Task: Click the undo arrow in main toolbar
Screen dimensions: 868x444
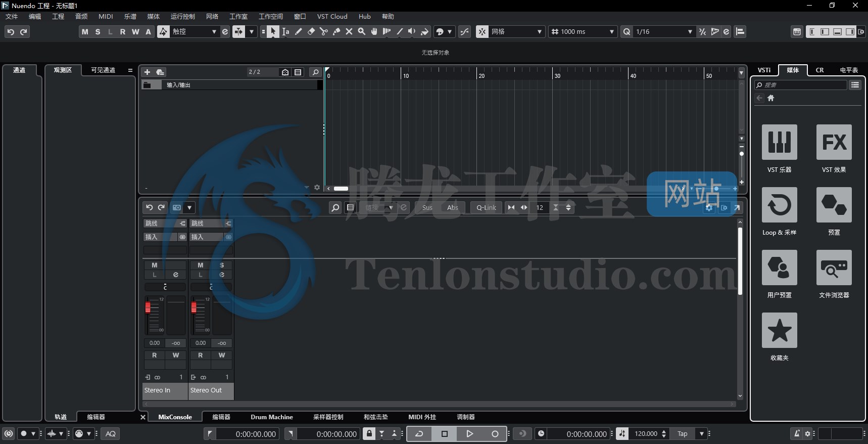Action: pos(11,31)
